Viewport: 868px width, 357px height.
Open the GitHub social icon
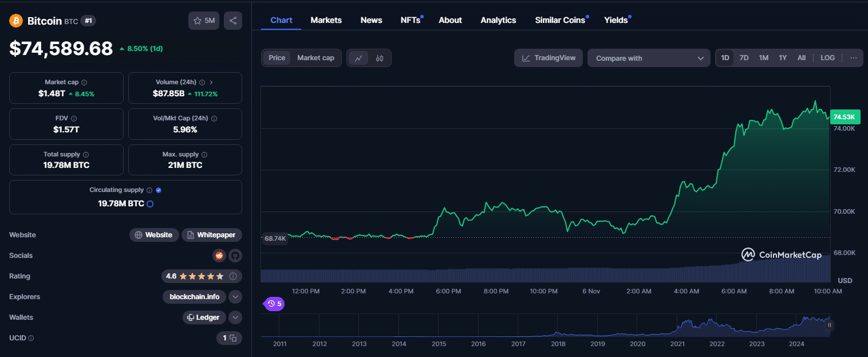tap(235, 256)
